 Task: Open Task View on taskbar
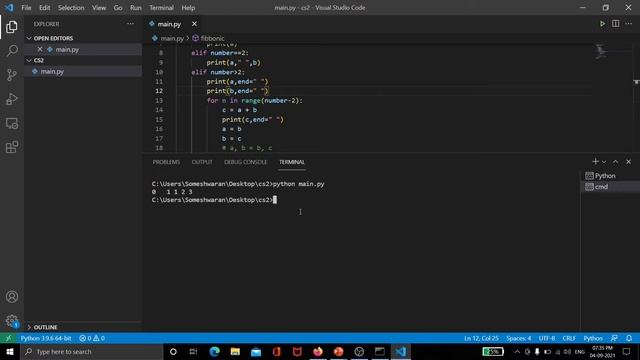click(193, 351)
